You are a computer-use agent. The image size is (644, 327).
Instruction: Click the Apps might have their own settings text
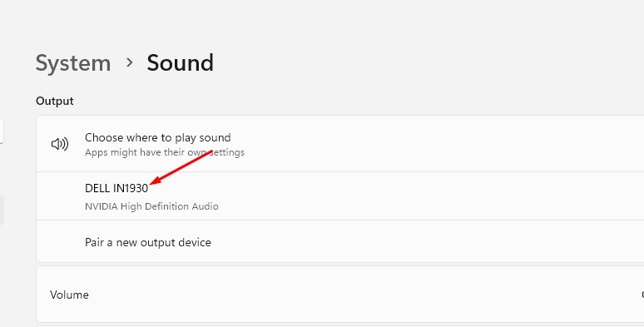[x=164, y=152]
